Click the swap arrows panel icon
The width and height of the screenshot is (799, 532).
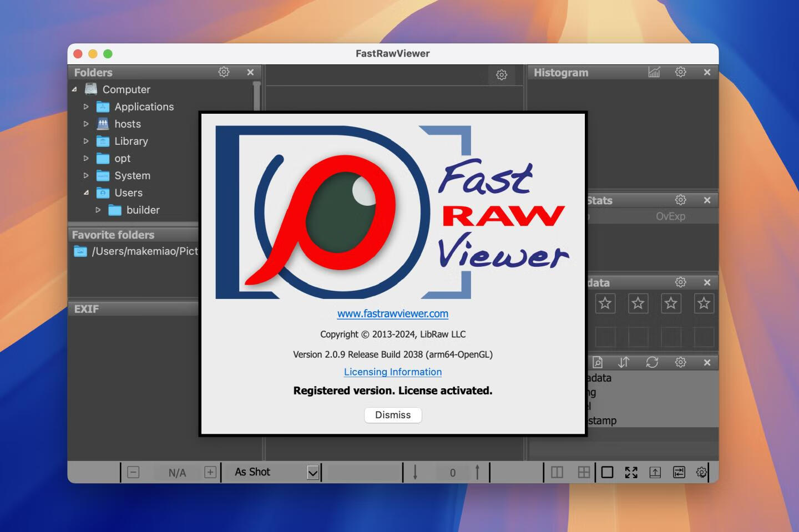tap(679, 472)
